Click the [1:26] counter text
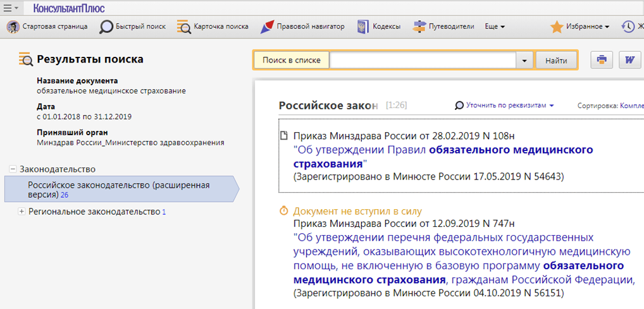 (396, 106)
